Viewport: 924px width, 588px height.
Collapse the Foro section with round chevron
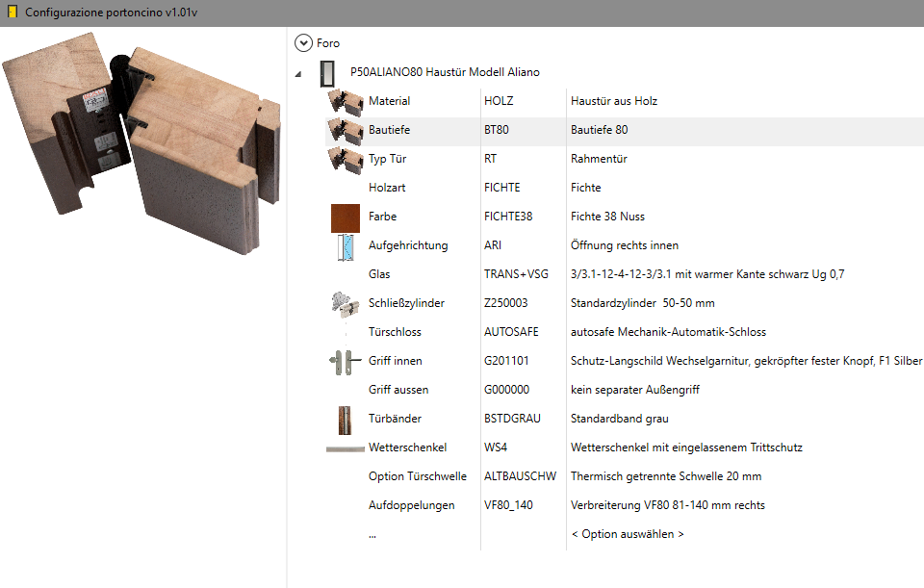(x=304, y=42)
